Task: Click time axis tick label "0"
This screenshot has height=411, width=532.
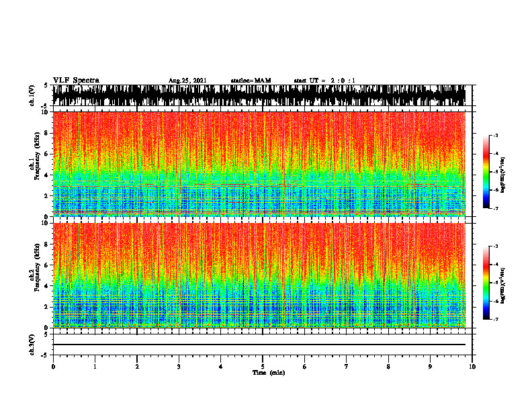Action: coord(53,367)
